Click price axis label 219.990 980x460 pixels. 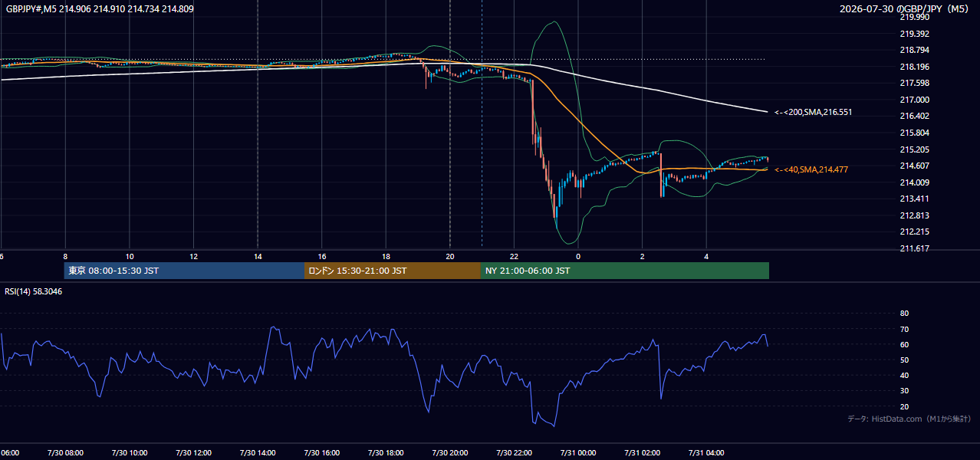tap(914, 17)
